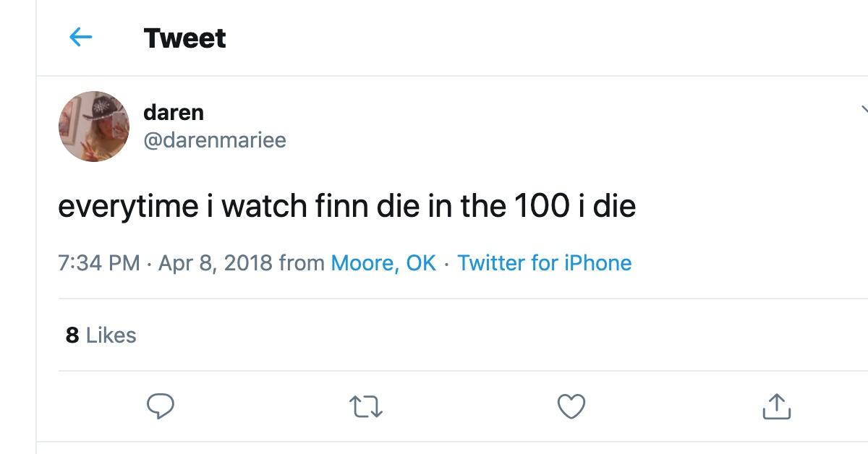The width and height of the screenshot is (868, 454).
Task: Open the Moore, OK location link
Action: pyautogui.click(x=384, y=263)
